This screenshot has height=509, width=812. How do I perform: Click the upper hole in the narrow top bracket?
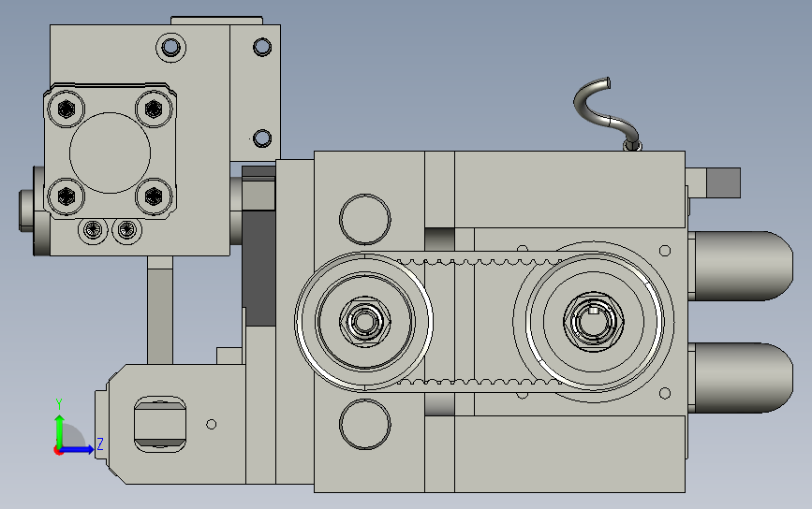262,47
